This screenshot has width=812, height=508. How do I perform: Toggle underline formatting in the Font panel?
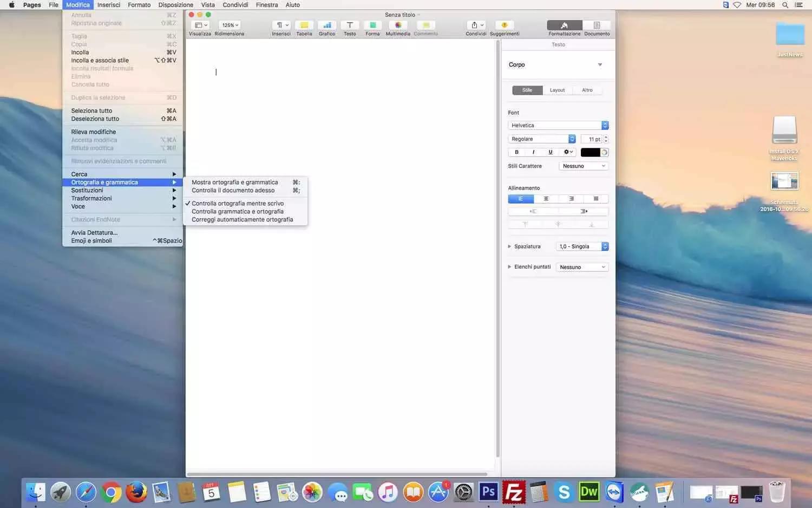(549, 152)
